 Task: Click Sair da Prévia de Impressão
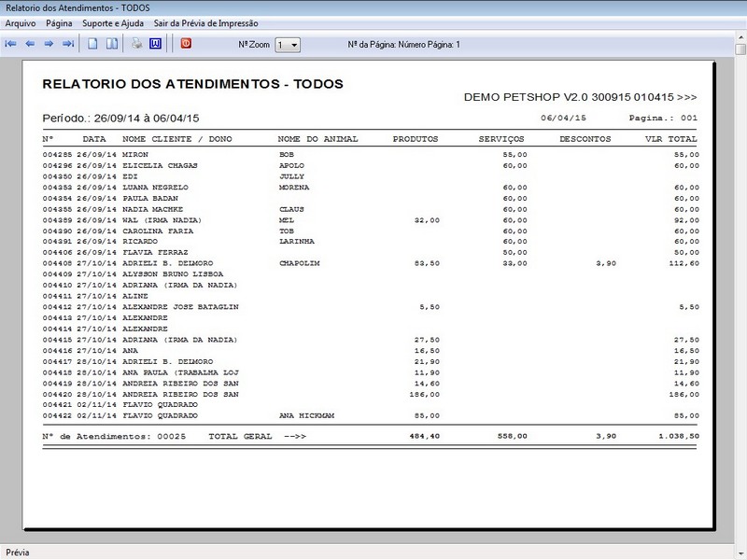pos(205,23)
